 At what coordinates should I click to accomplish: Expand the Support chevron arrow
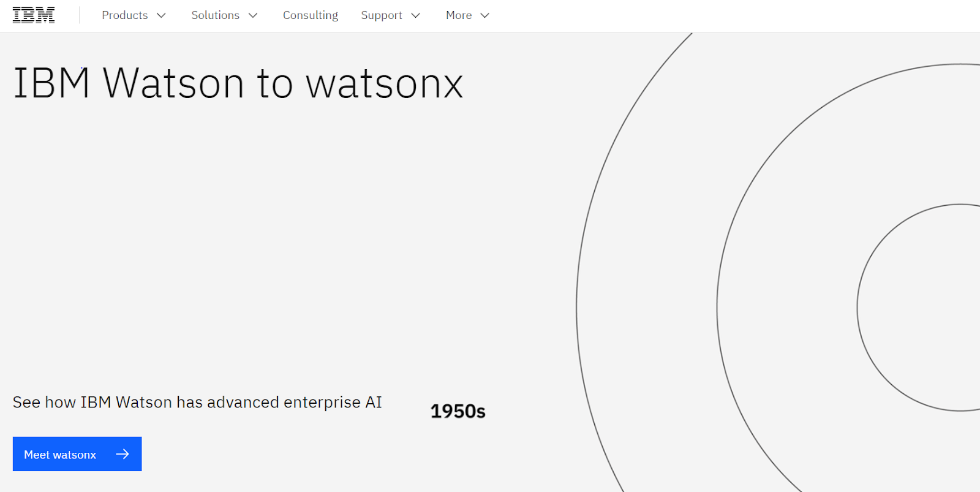pyautogui.click(x=416, y=15)
